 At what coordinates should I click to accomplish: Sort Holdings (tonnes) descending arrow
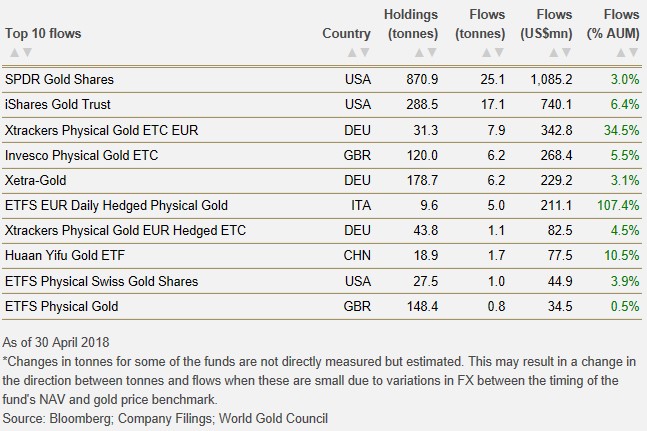coord(432,52)
